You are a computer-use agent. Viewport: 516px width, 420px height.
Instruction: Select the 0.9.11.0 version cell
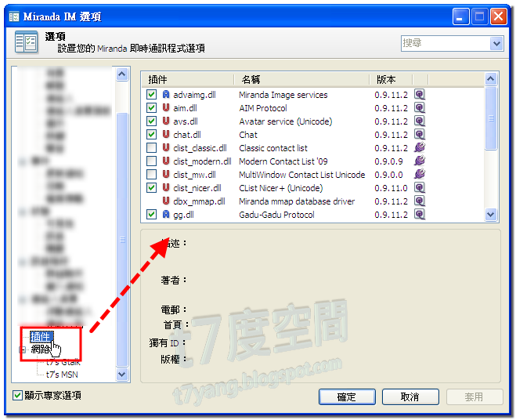(391, 188)
